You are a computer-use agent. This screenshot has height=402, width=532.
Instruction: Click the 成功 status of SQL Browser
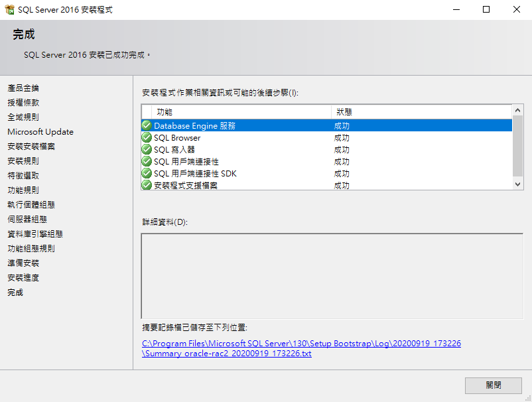click(342, 138)
